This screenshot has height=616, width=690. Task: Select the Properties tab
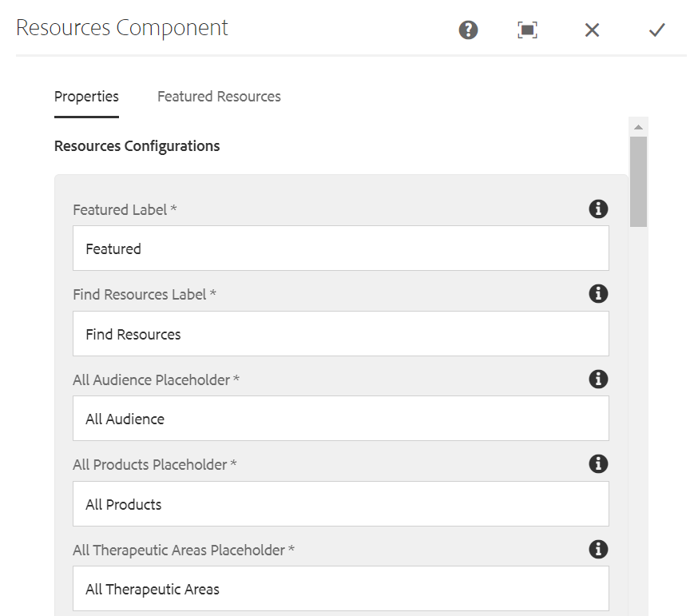(x=87, y=97)
